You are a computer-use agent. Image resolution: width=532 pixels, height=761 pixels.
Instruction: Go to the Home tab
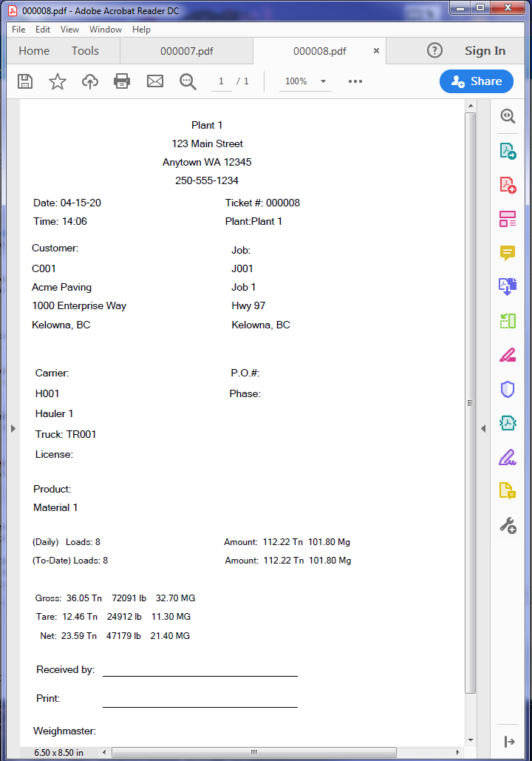pyautogui.click(x=34, y=51)
